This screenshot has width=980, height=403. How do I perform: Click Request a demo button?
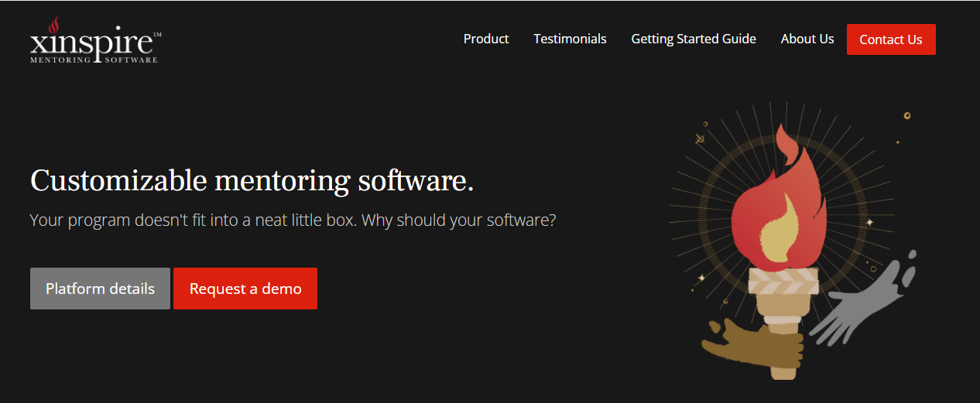point(245,289)
